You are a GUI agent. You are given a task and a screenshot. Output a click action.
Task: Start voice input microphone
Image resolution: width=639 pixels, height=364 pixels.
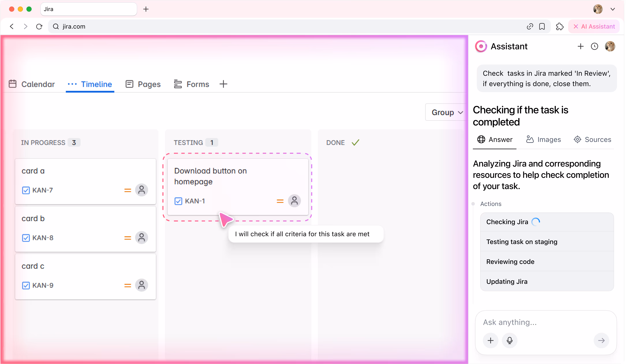pos(509,340)
